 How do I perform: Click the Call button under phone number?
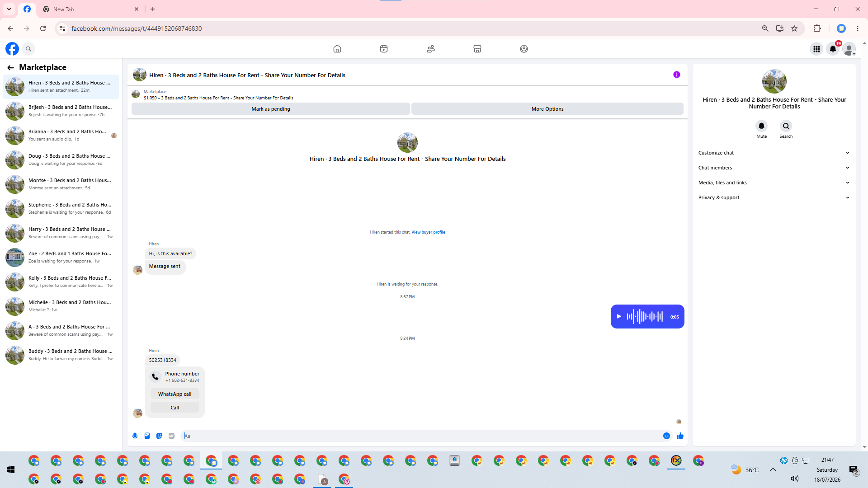[175, 408]
